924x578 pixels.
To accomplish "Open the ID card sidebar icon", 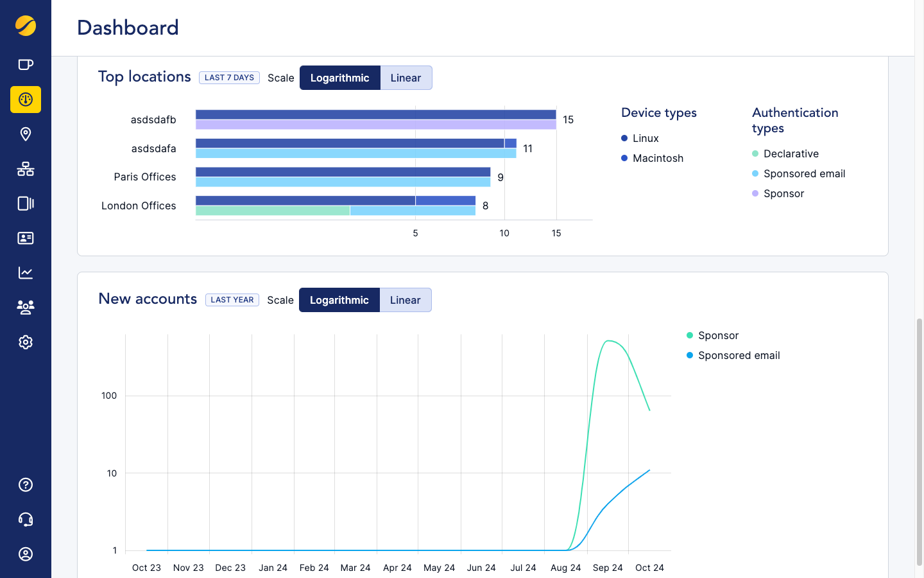I will coord(26,238).
